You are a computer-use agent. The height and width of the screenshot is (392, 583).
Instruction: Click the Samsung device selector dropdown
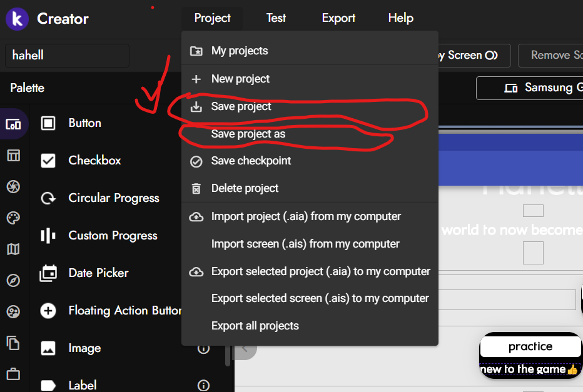[x=530, y=88]
